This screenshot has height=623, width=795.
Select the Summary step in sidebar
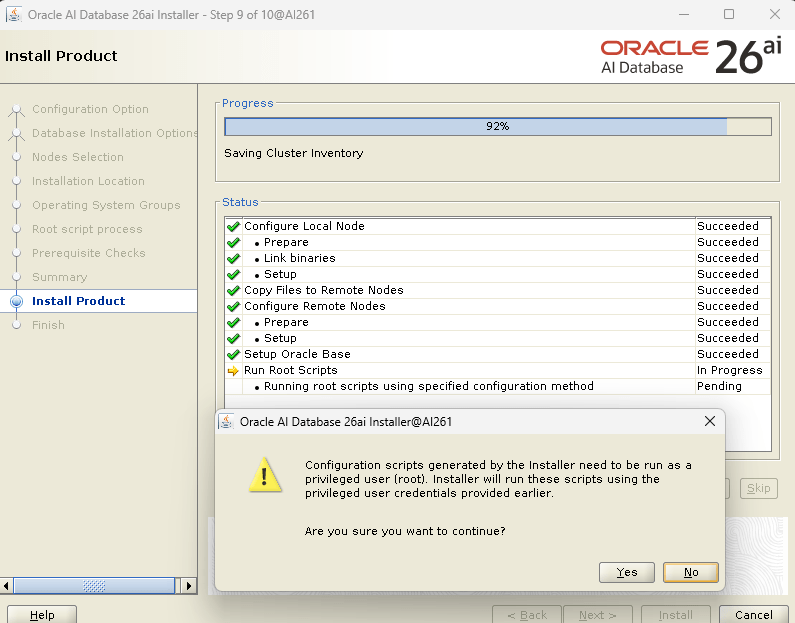59,277
